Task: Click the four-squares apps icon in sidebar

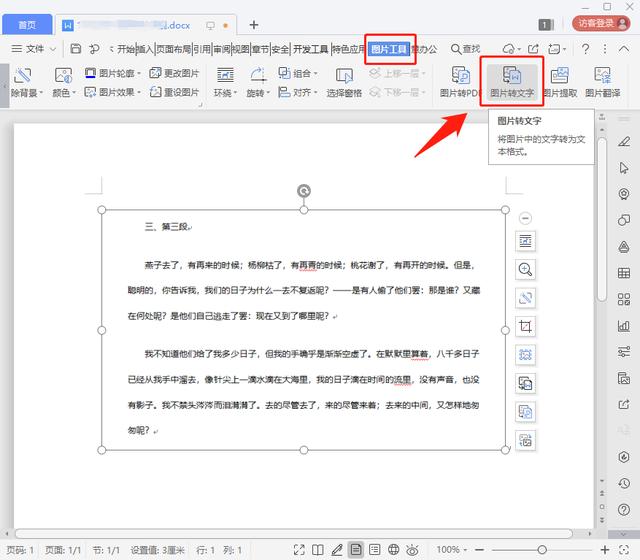Action: (x=624, y=299)
